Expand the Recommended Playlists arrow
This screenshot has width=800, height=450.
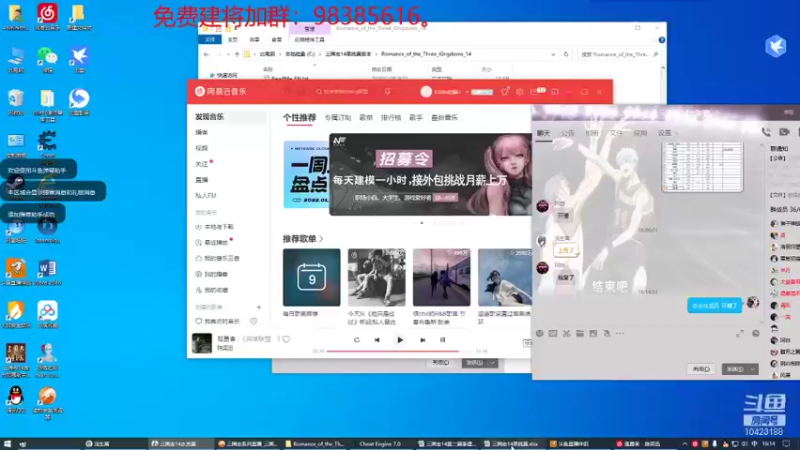coord(321,239)
